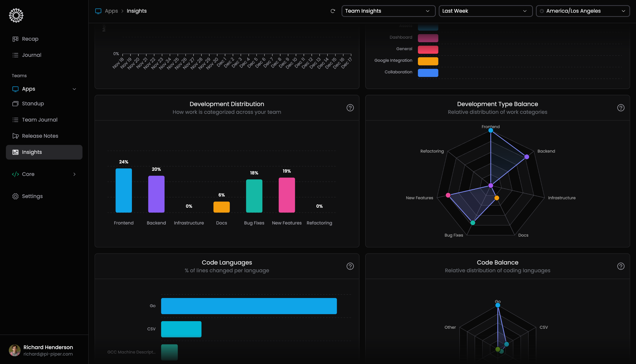Click the Google Integration orange swatch
The width and height of the screenshot is (636, 364).
(x=428, y=61)
